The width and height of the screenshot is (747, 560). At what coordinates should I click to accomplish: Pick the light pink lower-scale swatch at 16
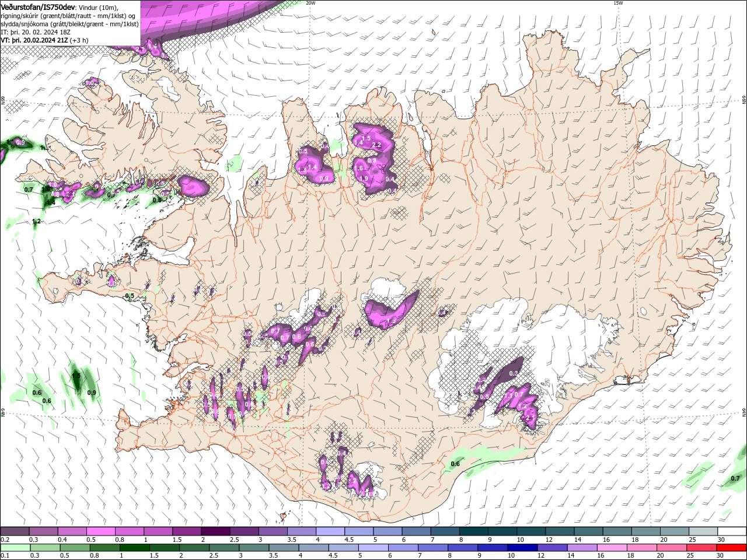pos(611,548)
